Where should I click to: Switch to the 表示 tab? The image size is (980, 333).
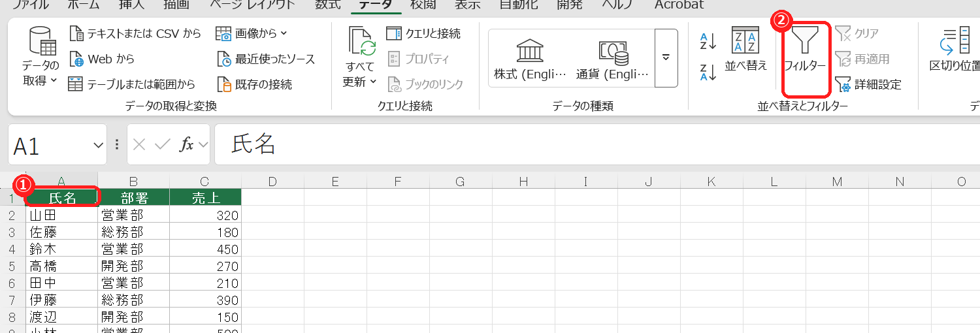[x=467, y=5]
